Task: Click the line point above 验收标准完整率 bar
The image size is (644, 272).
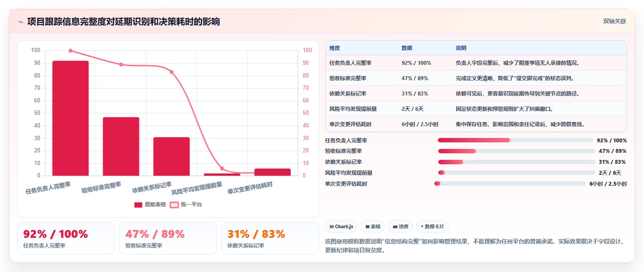Action: (121, 64)
